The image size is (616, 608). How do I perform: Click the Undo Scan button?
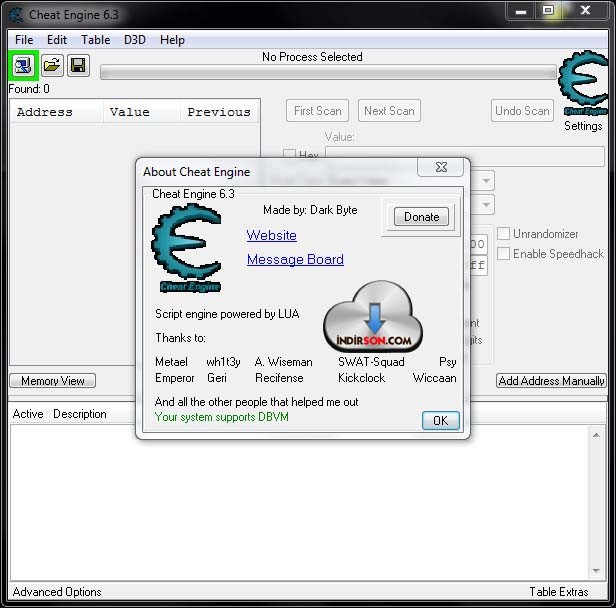522,111
